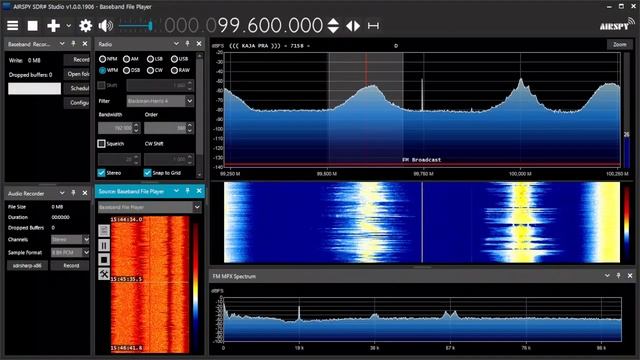The width and height of the screenshot is (640, 360).
Task: Open the Radio panel dropdown chevron
Action: [176, 44]
